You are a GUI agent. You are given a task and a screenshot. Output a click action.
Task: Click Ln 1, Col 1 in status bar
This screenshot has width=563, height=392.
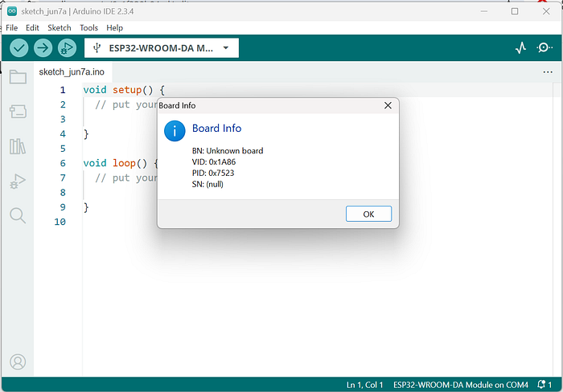click(364, 385)
